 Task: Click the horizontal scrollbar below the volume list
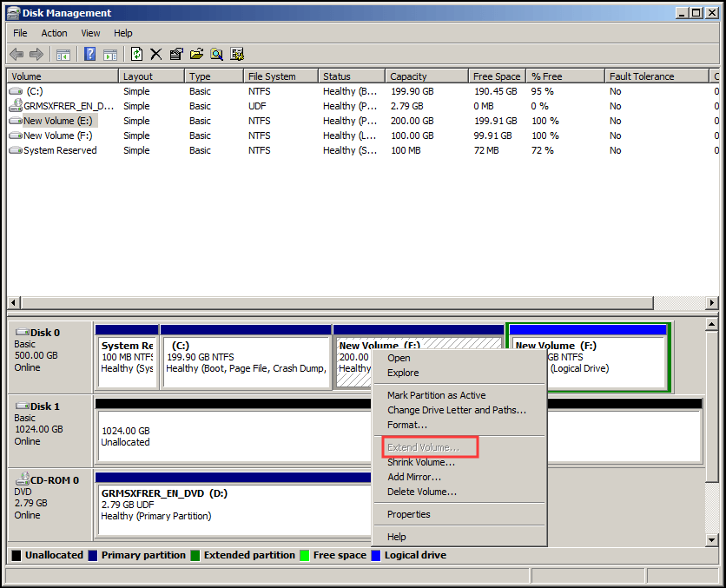pos(347,303)
